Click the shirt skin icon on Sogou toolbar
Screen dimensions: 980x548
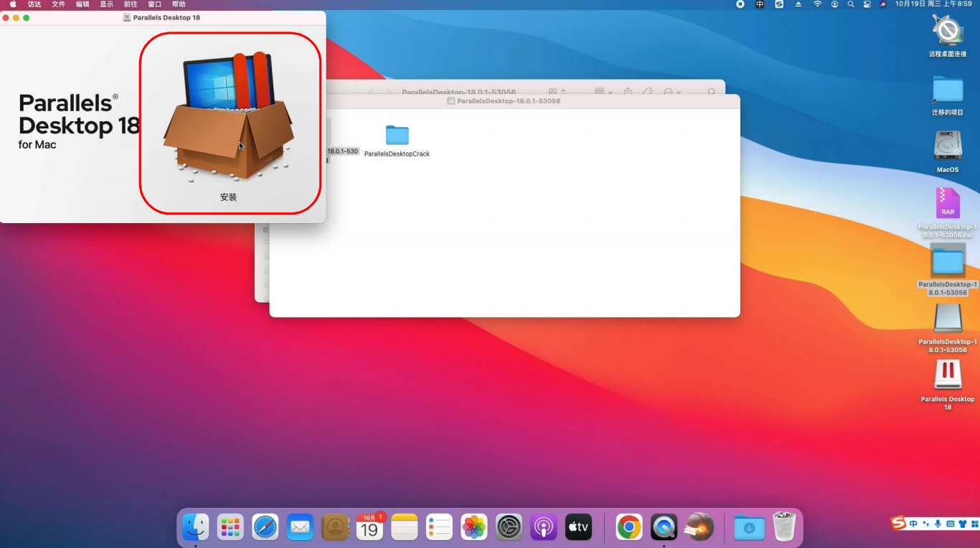point(962,524)
